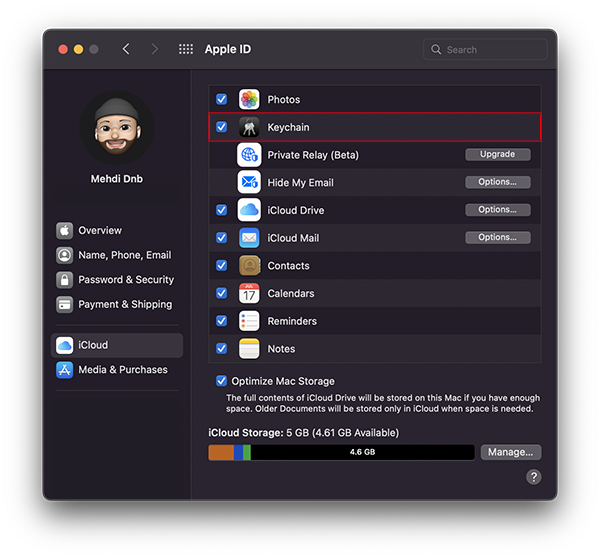Toggle Optimize Mac Storage checkbox
The width and height of the screenshot is (600, 557).
(222, 381)
